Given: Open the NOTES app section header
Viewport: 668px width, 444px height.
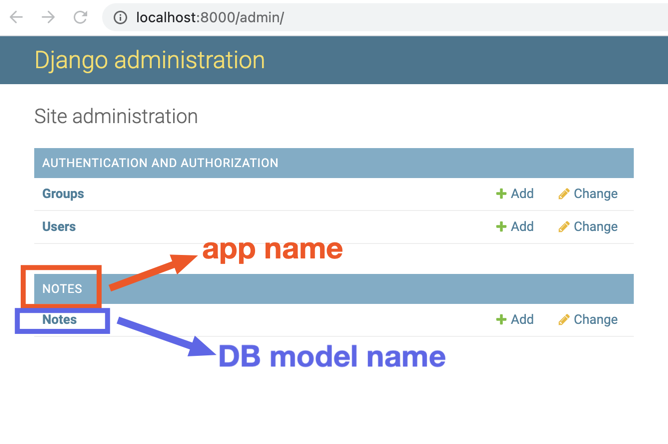Looking at the screenshot, I should 62,289.
